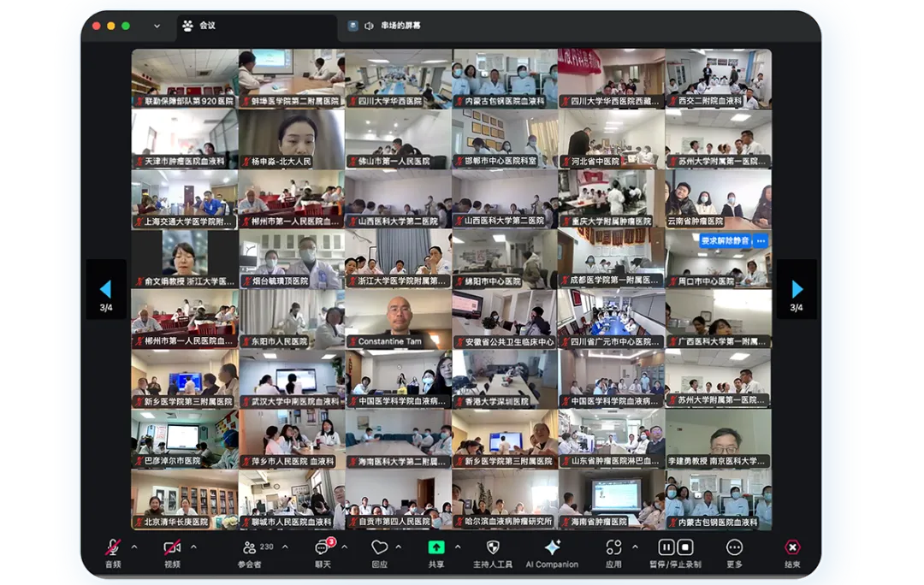Expand audio options arrow next to microphone
Viewport: 924px width, 585px height.
click(134, 547)
